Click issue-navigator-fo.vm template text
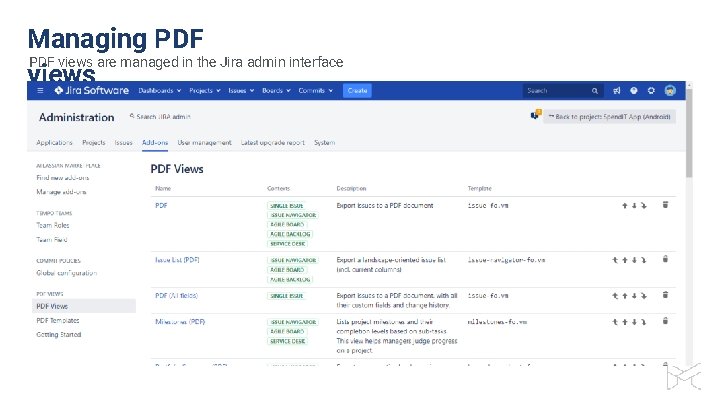Screen dimensions: 720x405 [x=506, y=260]
